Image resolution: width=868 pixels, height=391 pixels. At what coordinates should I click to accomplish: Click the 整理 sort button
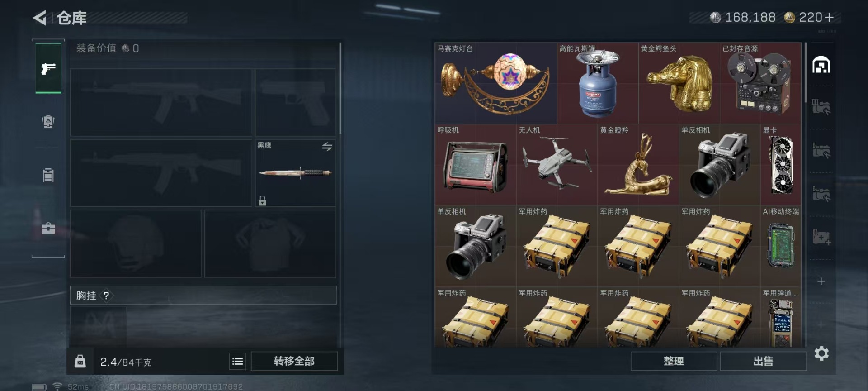pyautogui.click(x=674, y=361)
